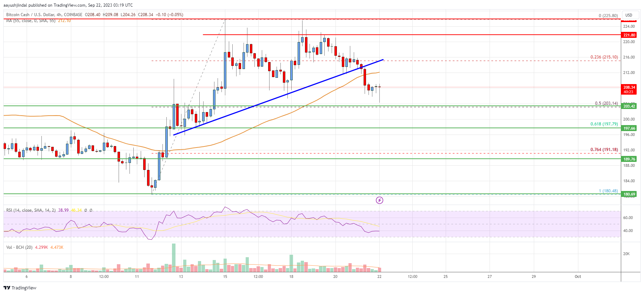Click the TradingView logo at bottom left
The width and height of the screenshot is (644, 294).
20,288
